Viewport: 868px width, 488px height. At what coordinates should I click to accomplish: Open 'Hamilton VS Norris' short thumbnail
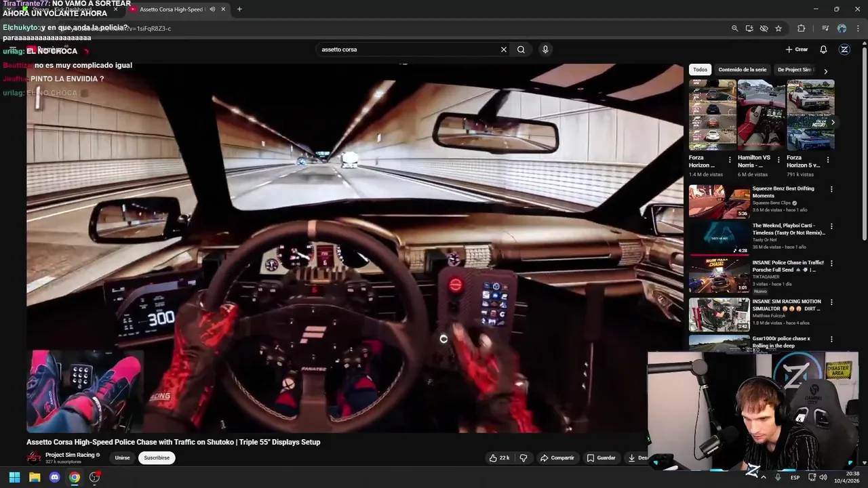762,115
